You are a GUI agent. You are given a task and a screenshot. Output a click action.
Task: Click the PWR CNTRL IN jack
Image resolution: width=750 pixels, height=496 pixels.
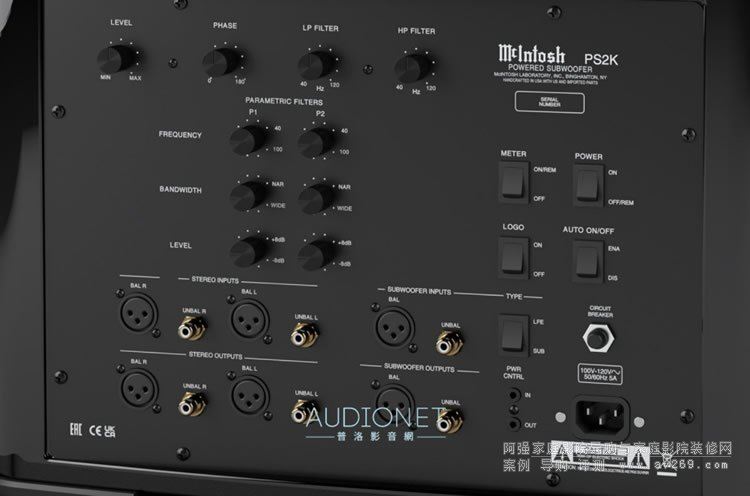pyautogui.click(x=514, y=395)
